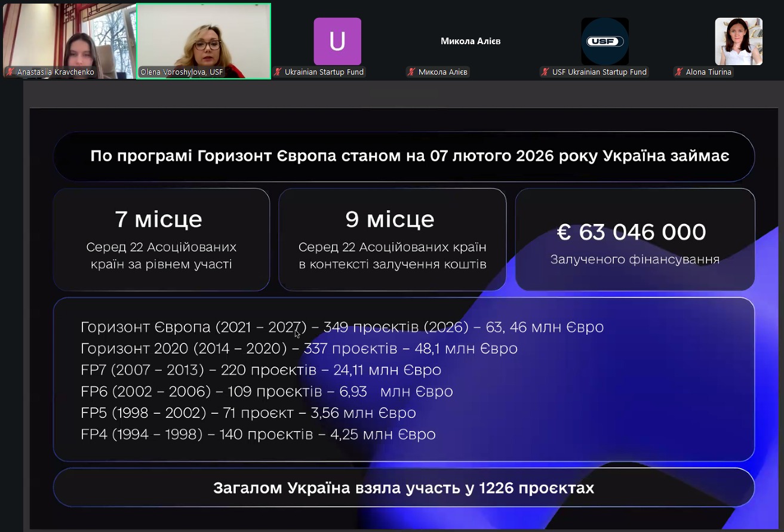Viewport: 784px width, 532px height.
Task: Click the line 'FP7 (2007 – 2013) – 220 проєктів'
Action: (x=261, y=370)
